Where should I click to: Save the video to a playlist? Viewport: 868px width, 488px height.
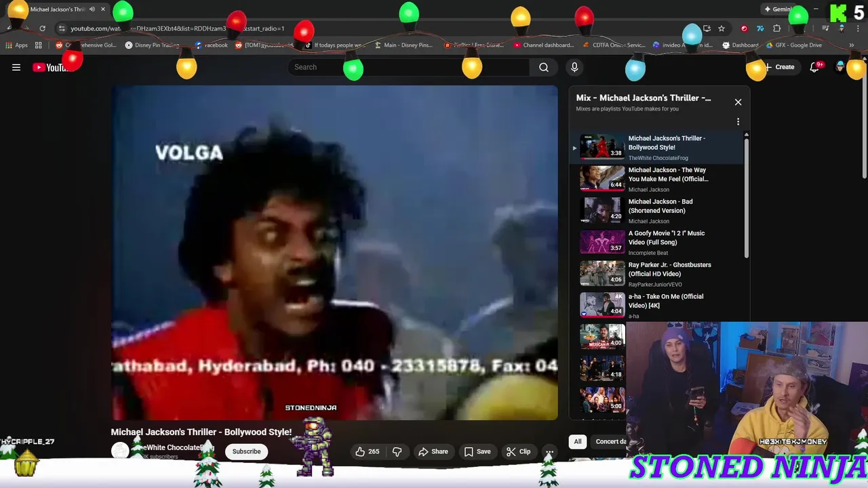point(477,451)
